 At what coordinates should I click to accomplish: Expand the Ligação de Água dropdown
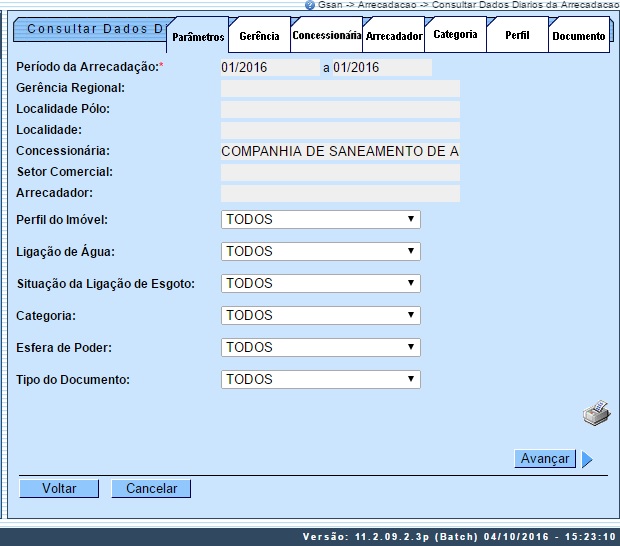point(320,252)
